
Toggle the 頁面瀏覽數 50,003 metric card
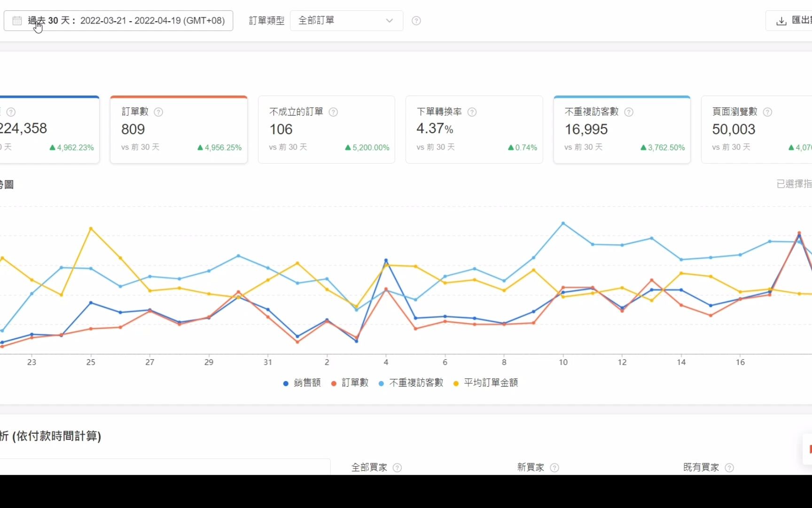pyautogui.click(x=757, y=130)
